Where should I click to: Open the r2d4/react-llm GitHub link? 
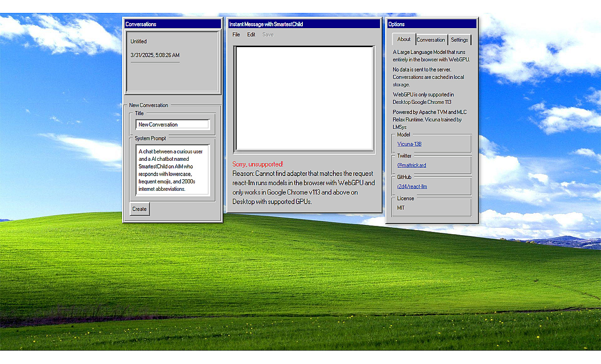412,186
